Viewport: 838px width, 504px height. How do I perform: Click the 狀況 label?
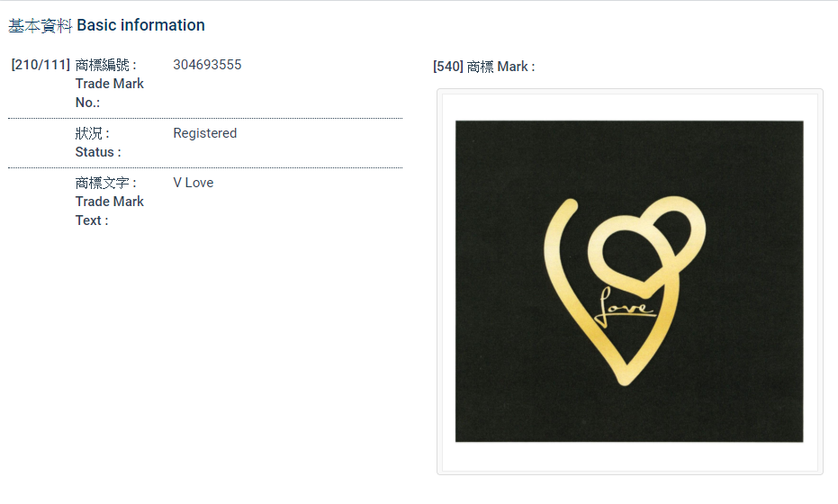point(93,133)
